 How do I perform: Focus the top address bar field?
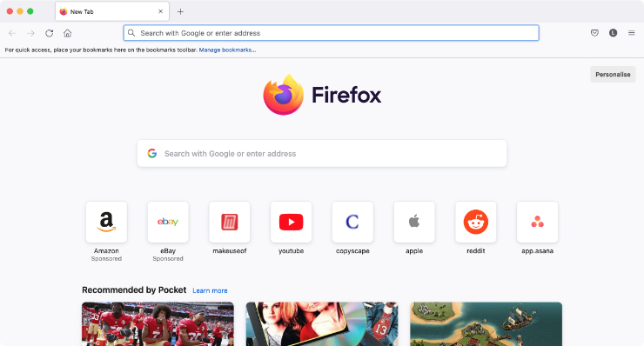tap(331, 33)
